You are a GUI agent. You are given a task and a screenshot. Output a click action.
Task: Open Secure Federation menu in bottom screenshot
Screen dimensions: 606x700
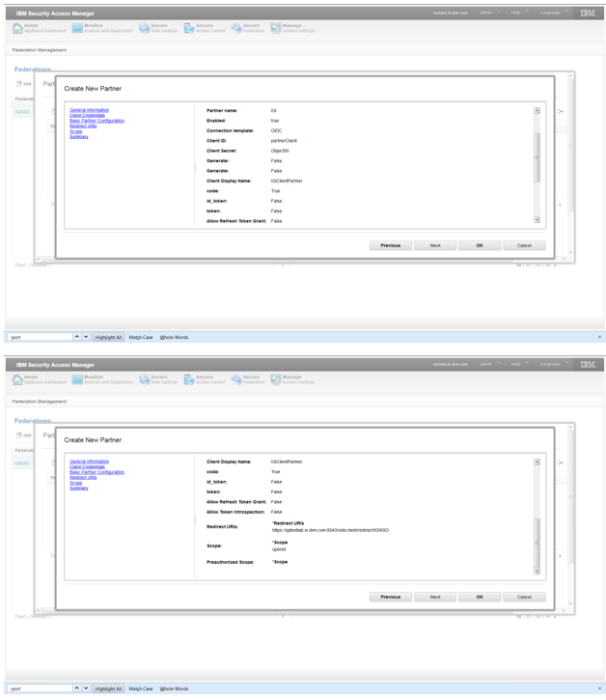click(x=247, y=379)
